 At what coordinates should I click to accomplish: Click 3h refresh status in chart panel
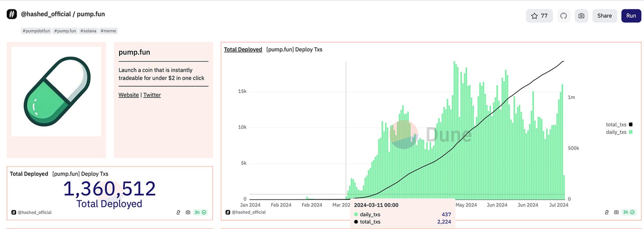coord(629,212)
